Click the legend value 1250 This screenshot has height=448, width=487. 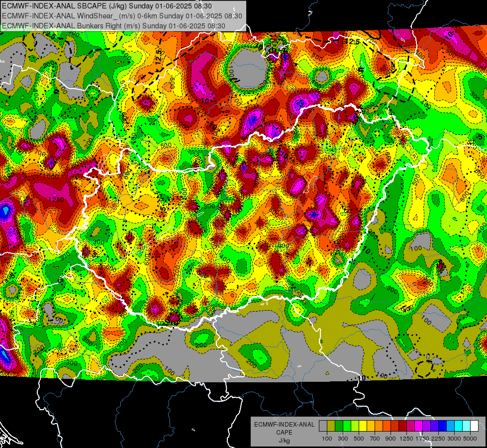click(406, 439)
